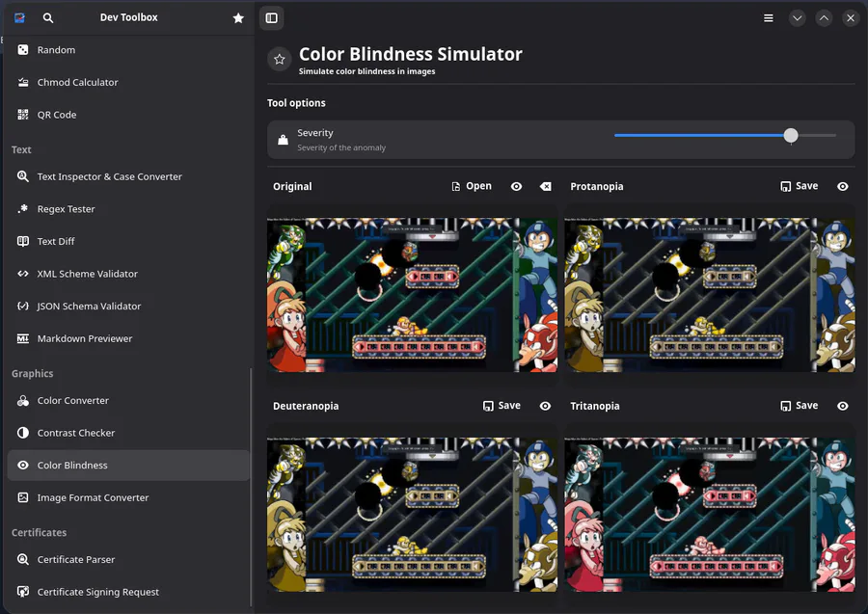Open the Chmod Calculator tool
This screenshot has width=868, height=614.
tap(128, 83)
